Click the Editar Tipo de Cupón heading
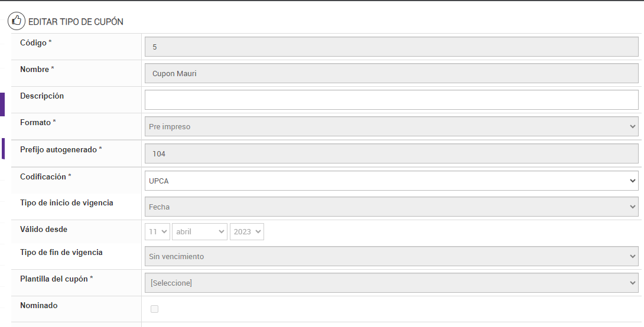 (76, 21)
